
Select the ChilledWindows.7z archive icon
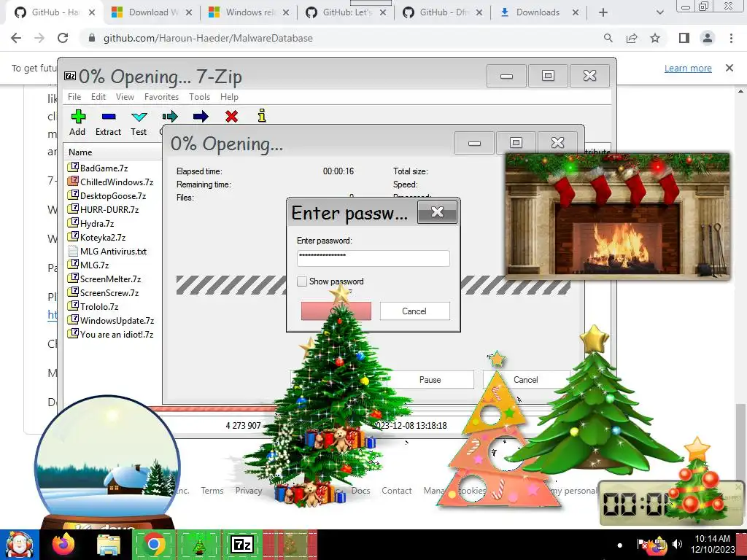[x=73, y=181]
